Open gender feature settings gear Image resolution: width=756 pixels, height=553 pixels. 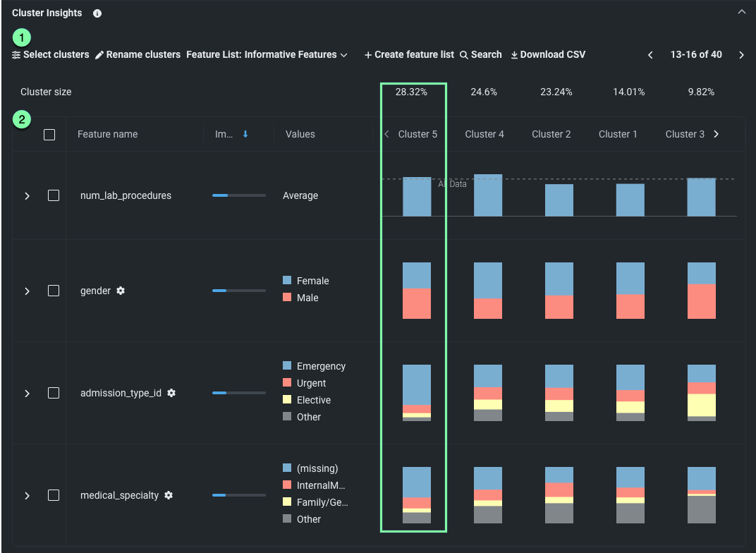(121, 291)
